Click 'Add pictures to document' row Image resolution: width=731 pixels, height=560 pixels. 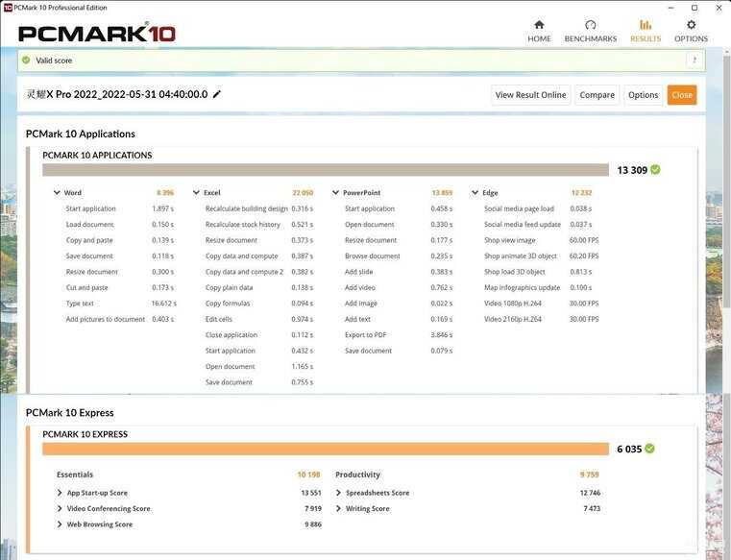pos(120,320)
